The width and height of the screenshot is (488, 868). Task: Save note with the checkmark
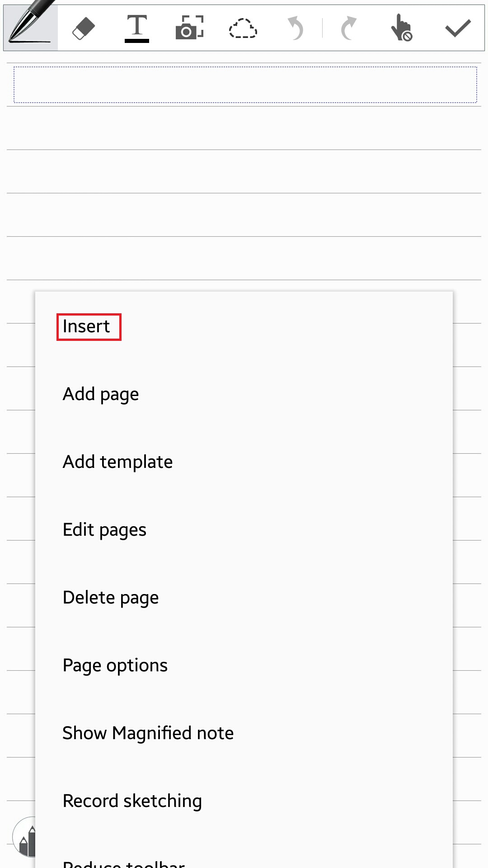pyautogui.click(x=458, y=28)
